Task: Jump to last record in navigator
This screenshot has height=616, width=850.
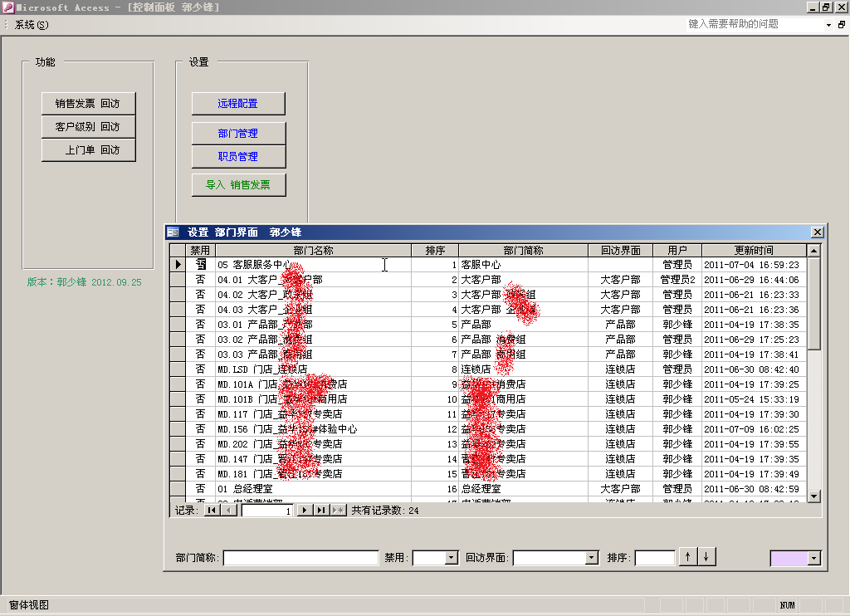Action: 321,511
